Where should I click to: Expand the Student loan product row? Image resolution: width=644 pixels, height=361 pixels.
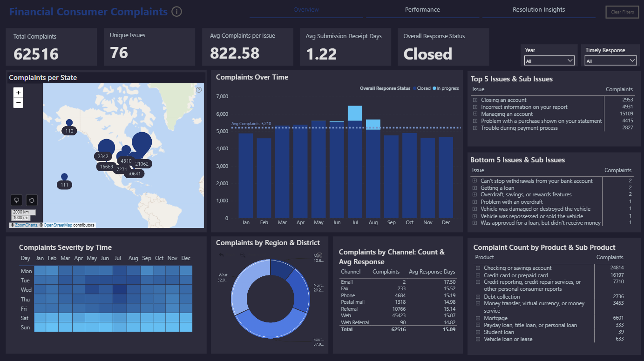click(x=478, y=332)
